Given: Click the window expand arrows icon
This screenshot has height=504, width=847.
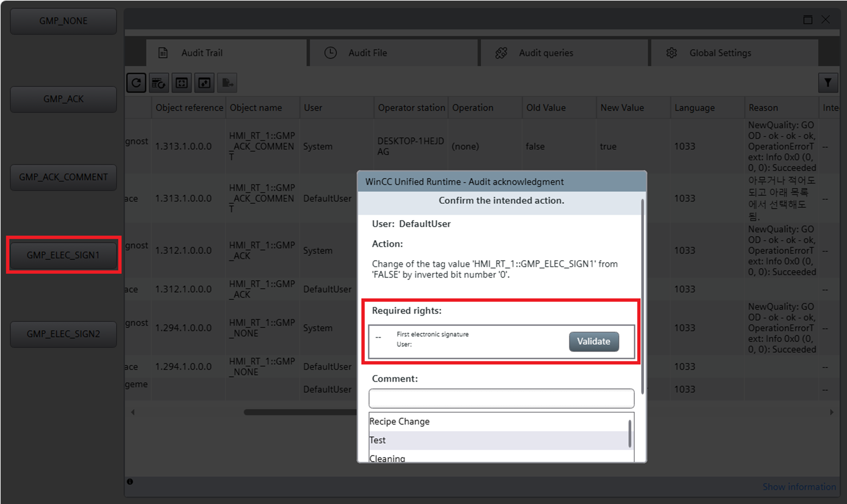Looking at the screenshot, I should pyautogui.click(x=204, y=82).
